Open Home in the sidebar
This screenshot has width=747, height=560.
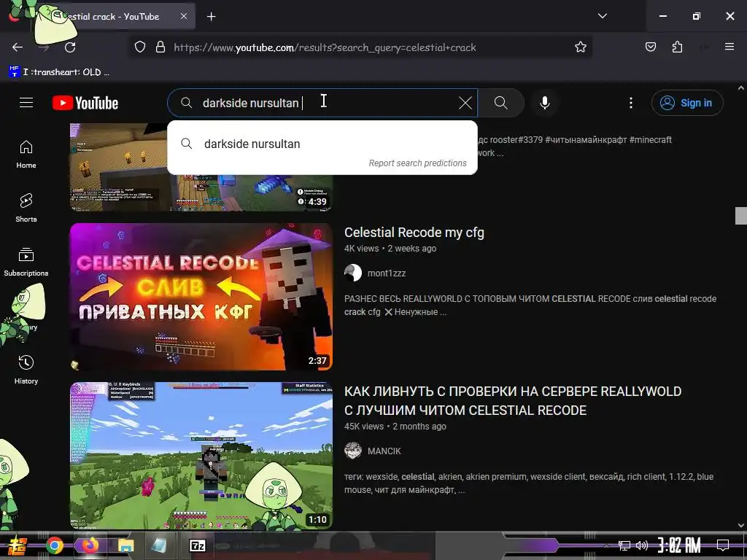click(x=26, y=155)
